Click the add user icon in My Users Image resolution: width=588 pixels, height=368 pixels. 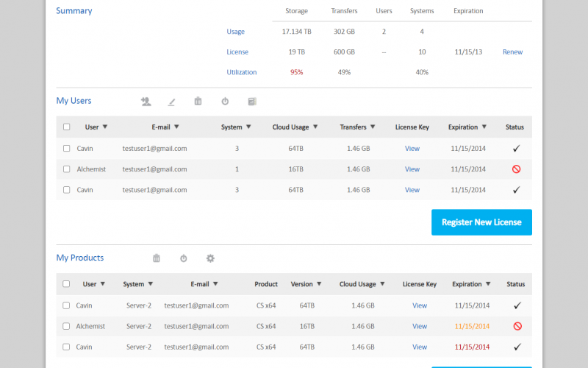146,102
